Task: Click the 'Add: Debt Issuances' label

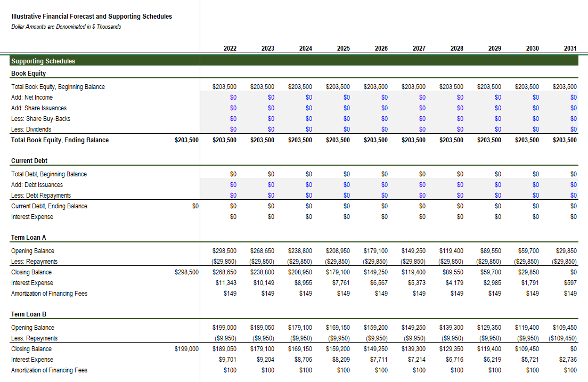Action: 37,185
